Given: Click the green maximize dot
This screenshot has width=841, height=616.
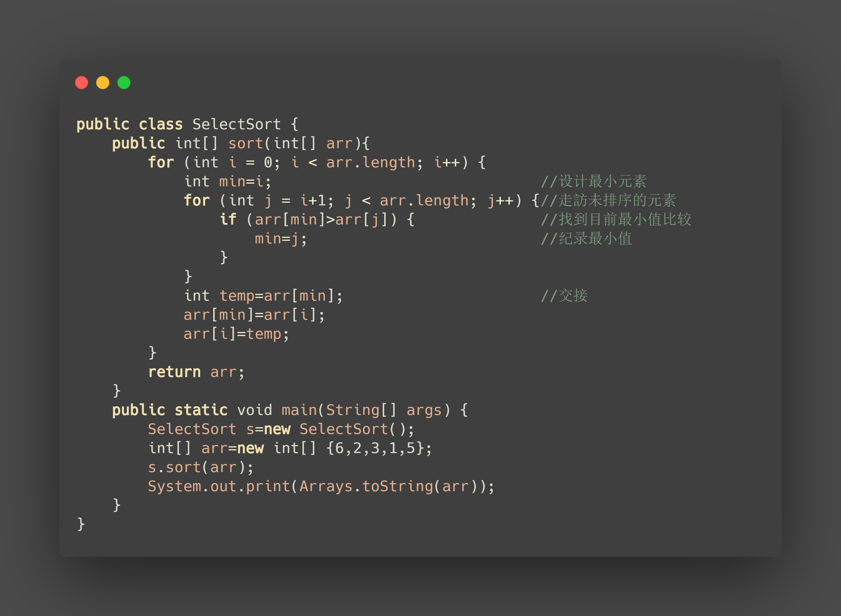Looking at the screenshot, I should (124, 82).
